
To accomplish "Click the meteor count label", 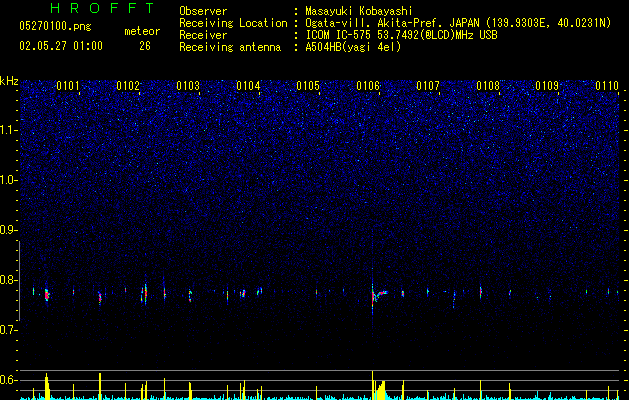I will click(142, 31).
